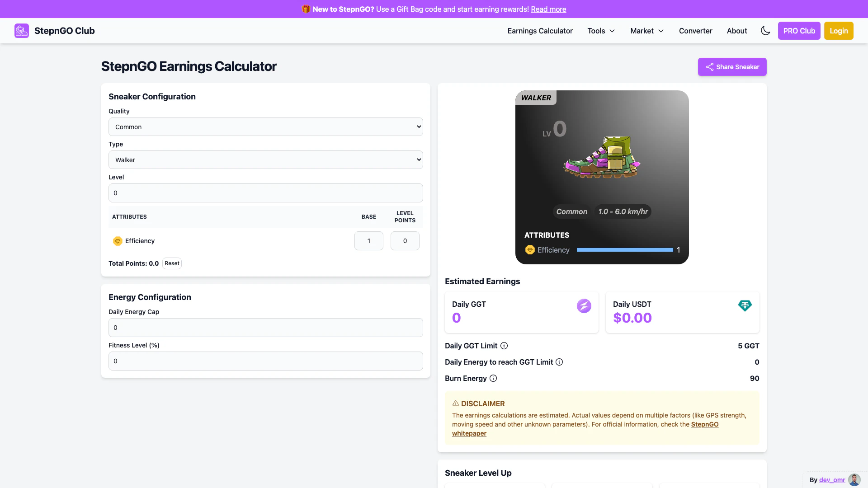Click the Fitness Level percentage input field
The width and height of the screenshot is (868, 488).
click(265, 361)
